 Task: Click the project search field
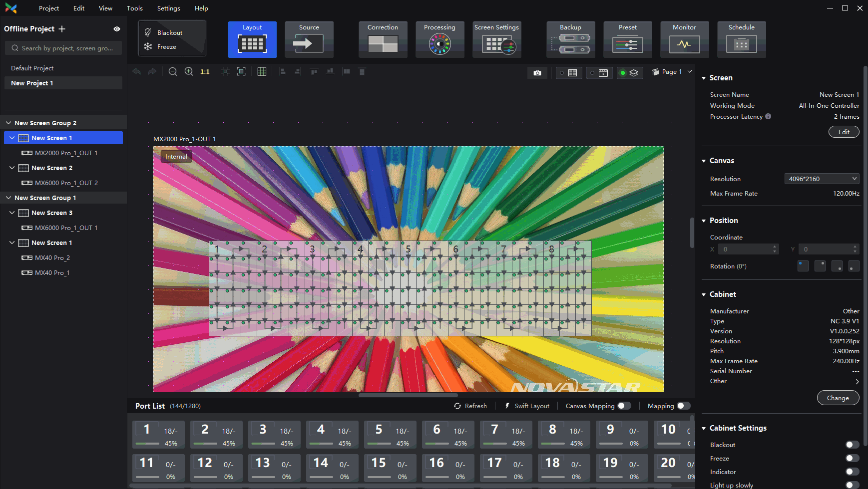coord(63,48)
